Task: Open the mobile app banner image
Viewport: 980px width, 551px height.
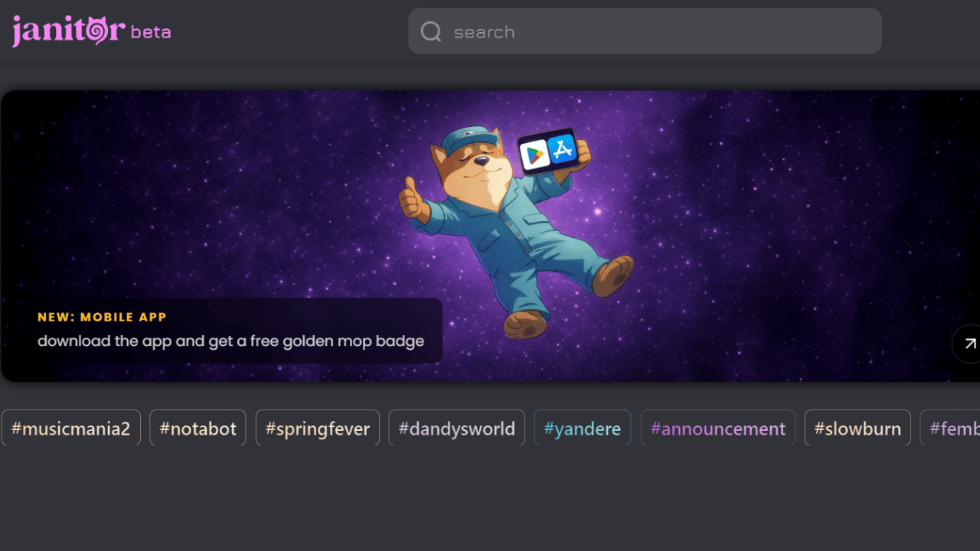Action: 491,236
